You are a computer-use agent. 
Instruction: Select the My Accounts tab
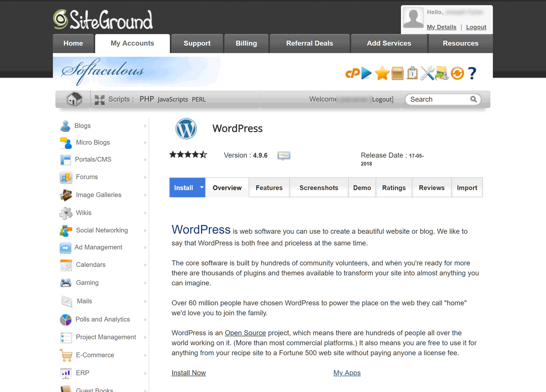132,43
